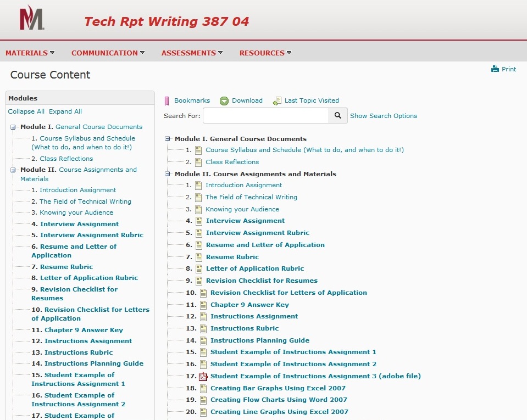Viewport: 527px width, 420px height.
Task: Open the ASSESSMENTS dropdown menu
Action: pos(192,53)
